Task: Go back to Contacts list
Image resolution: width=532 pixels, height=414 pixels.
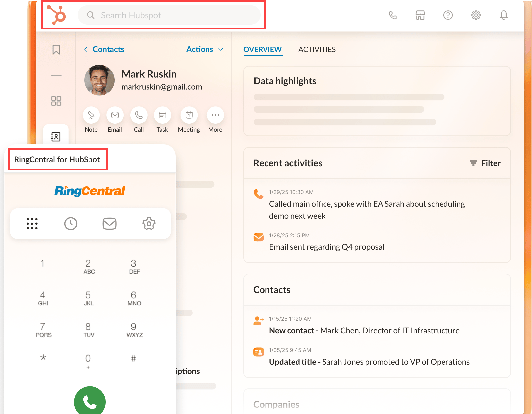Action: [104, 49]
